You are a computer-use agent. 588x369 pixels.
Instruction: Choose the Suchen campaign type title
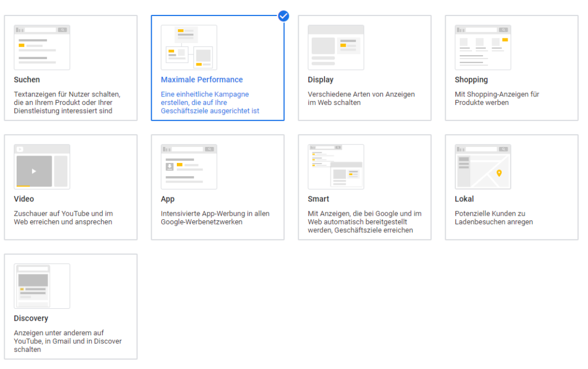click(27, 80)
